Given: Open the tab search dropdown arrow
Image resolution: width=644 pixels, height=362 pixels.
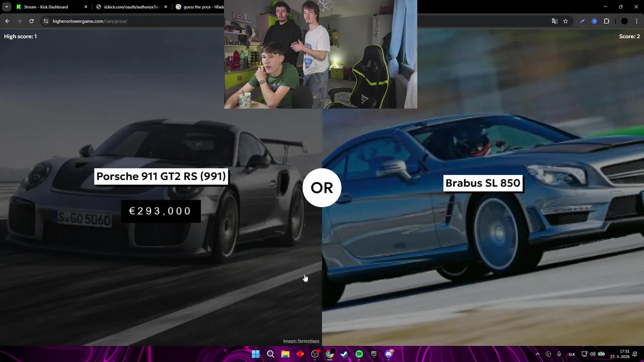Looking at the screenshot, I should 7,7.
